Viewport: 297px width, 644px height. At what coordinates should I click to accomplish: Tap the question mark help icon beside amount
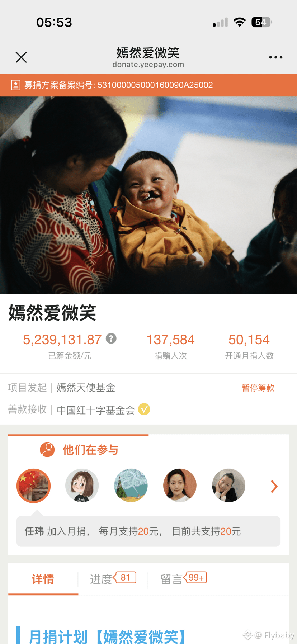coord(111,338)
